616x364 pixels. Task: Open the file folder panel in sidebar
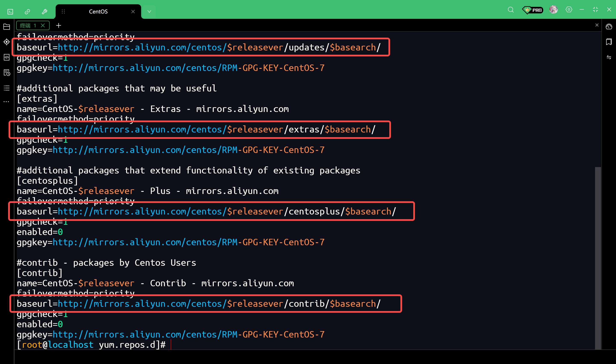tap(7, 27)
